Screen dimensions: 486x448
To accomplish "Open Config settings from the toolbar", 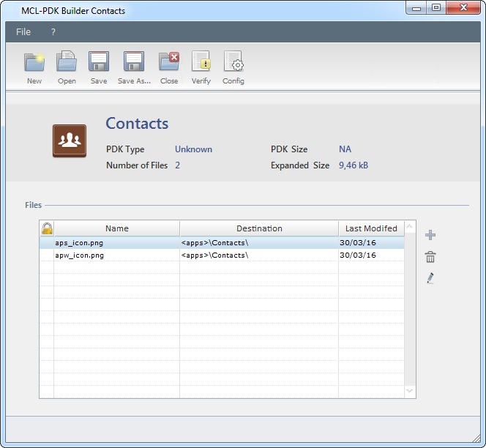I will tap(233, 61).
